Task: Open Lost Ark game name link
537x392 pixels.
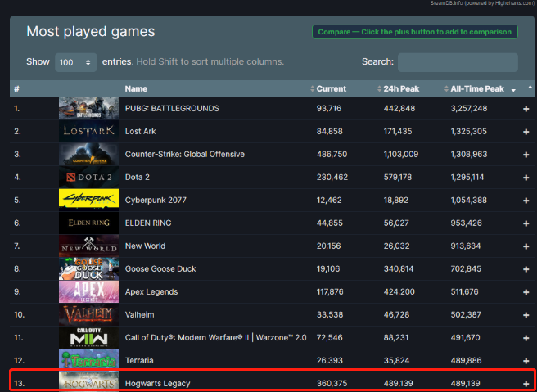Action: [141, 132]
